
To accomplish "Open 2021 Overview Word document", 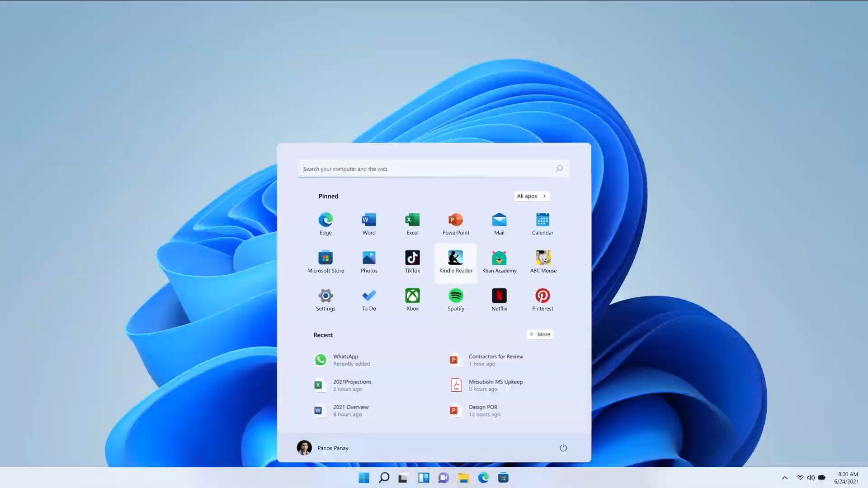I will (x=351, y=410).
